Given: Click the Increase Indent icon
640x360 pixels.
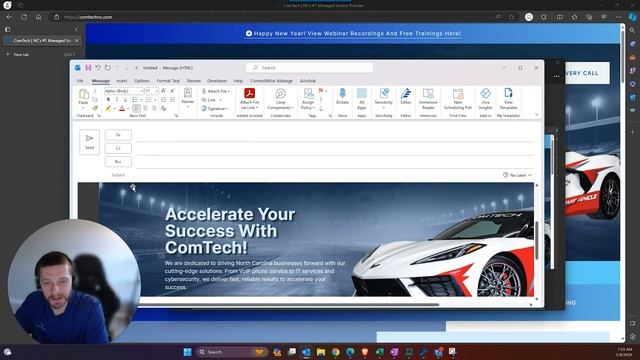Looking at the screenshot, I should point(172,100).
